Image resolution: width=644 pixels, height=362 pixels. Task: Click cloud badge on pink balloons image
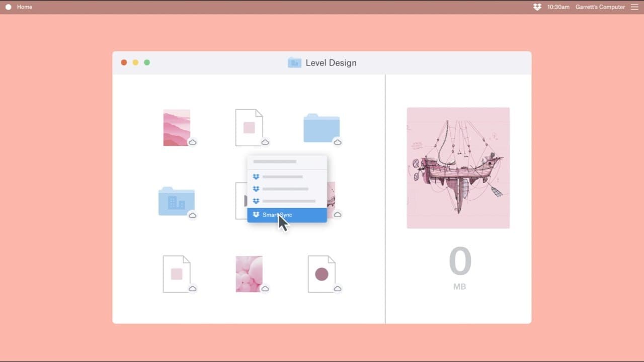pos(265,289)
